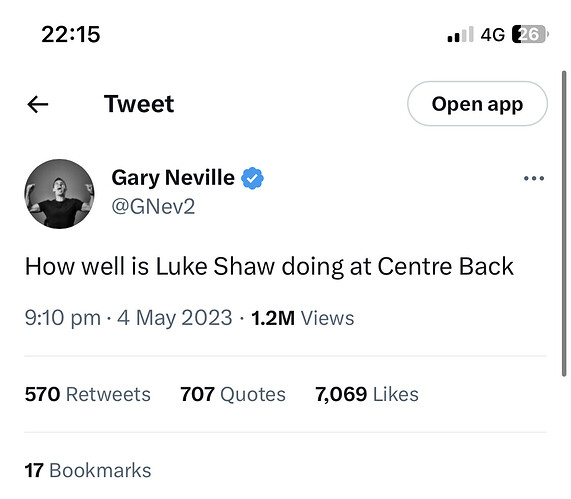
Task: Click the Open app button
Action: point(477,104)
